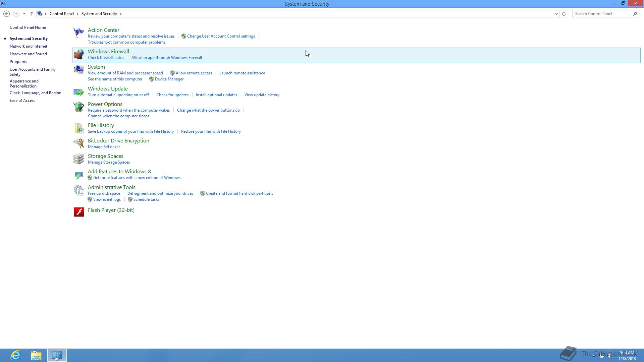Open Internet Explorer from the taskbar
This screenshot has width=644, height=362.
point(15,355)
